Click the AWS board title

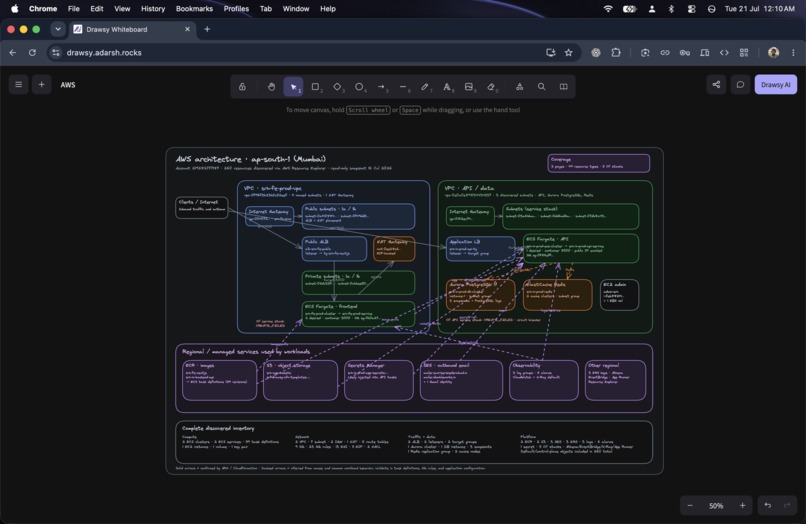(68, 85)
